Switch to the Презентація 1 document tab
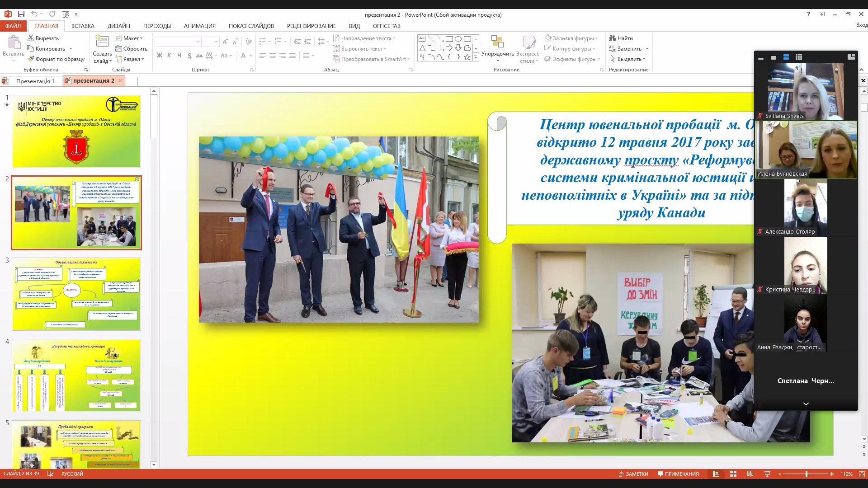This screenshot has width=868, height=488. pyautogui.click(x=35, y=81)
